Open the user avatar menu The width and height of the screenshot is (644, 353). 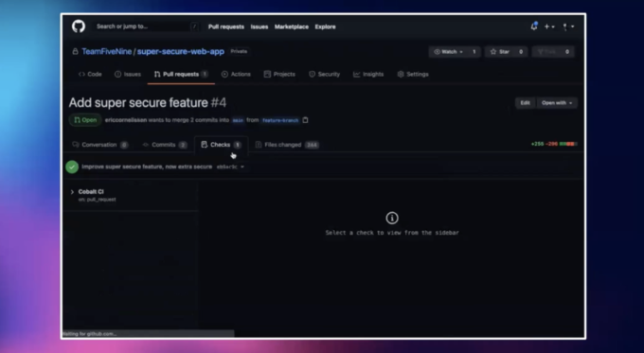568,26
